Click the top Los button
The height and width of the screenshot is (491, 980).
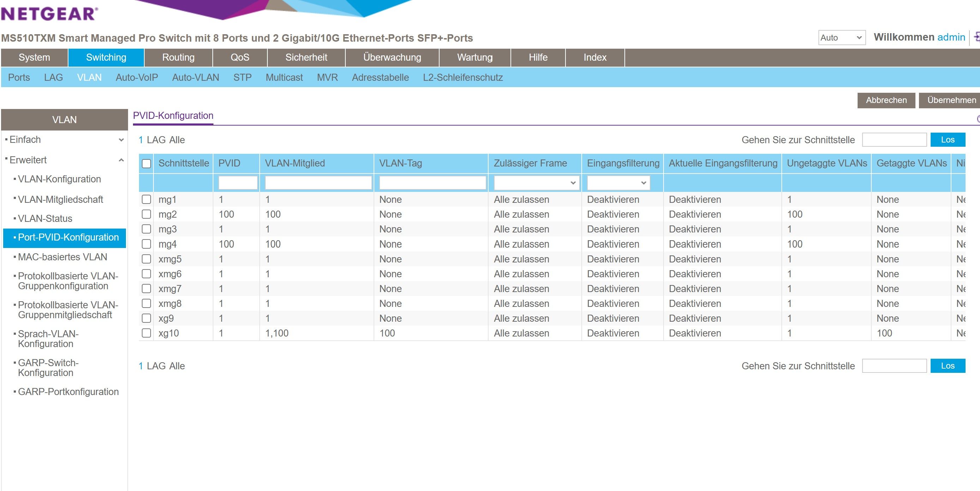pyautogui.click(x=948, y=140)
